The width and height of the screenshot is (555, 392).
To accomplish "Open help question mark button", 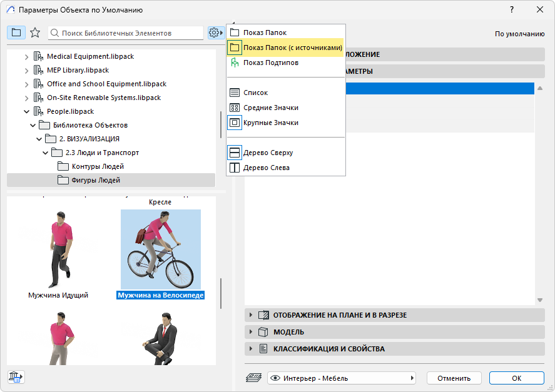I will coord(512,9).
